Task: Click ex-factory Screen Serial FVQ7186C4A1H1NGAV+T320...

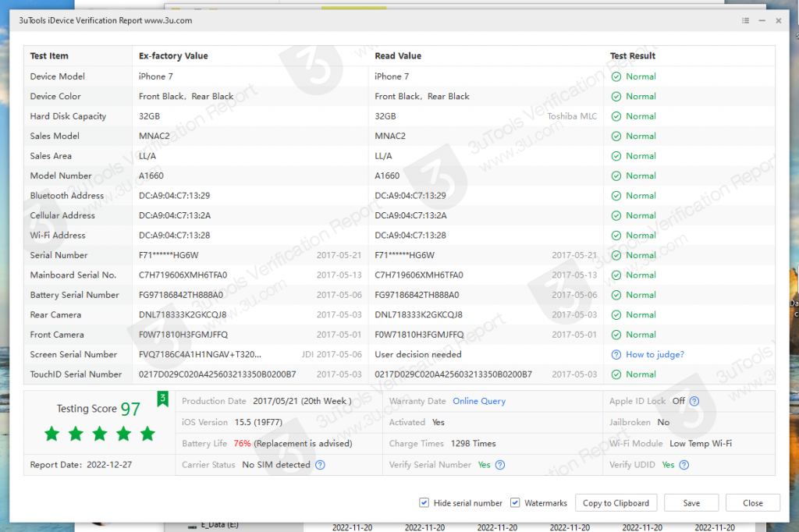Action: point(200,355)
